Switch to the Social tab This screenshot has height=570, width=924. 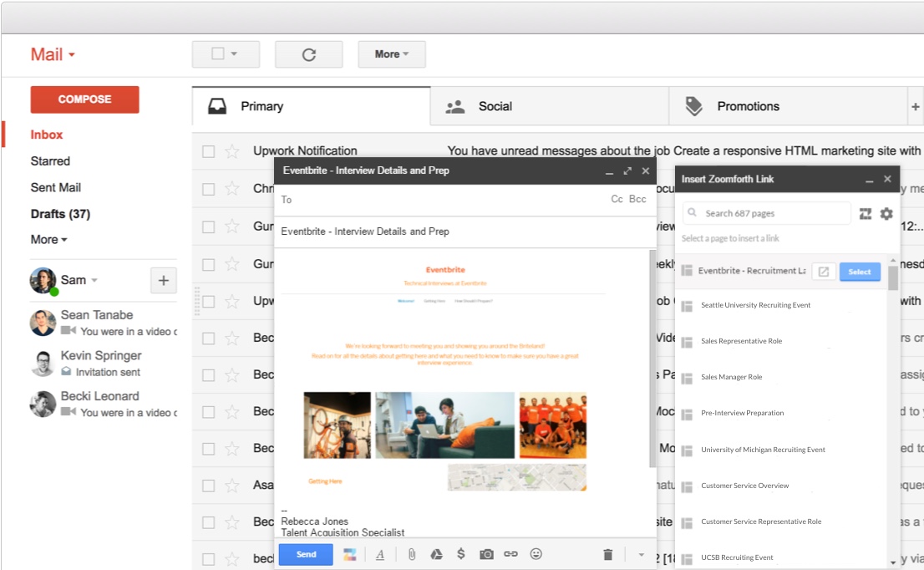pos(550,106)
